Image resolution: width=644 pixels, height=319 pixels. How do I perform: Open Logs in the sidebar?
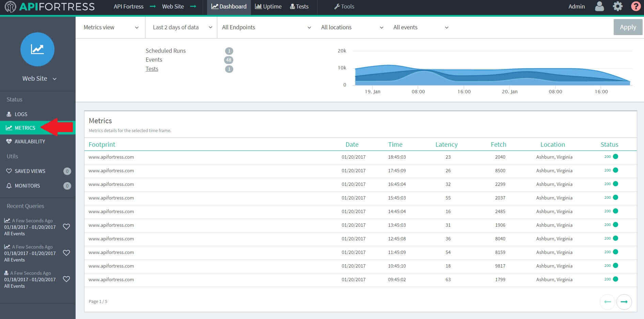pos(21,114)
